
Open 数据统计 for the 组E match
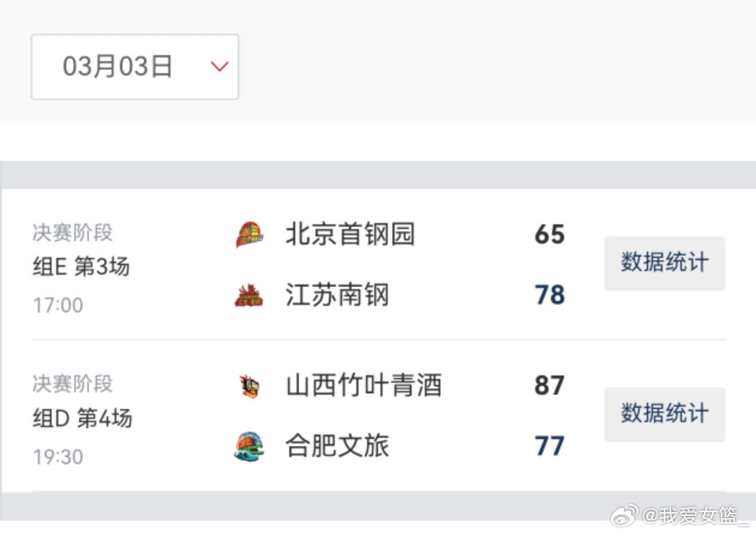(664, 263)
